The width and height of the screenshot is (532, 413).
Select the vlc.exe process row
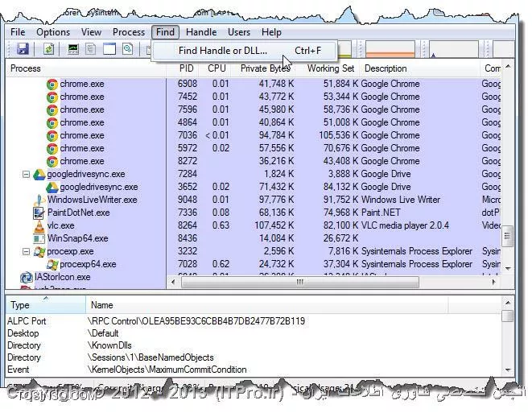point(253,225)
